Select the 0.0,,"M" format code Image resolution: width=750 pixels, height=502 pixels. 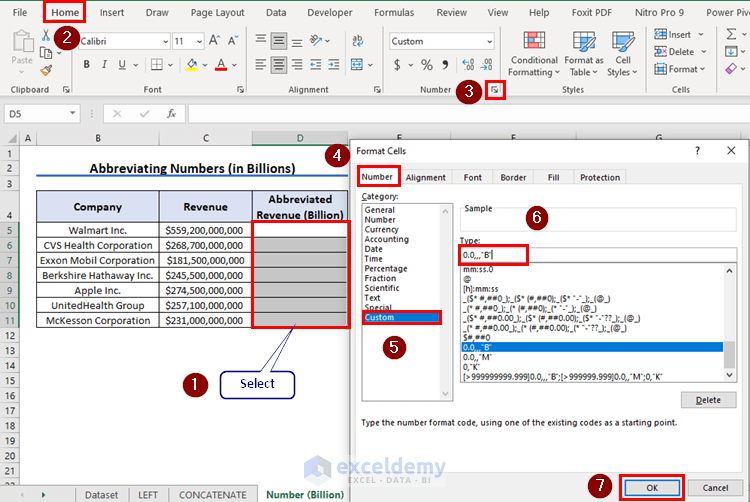pyautogui.click(x=477, y=357)
